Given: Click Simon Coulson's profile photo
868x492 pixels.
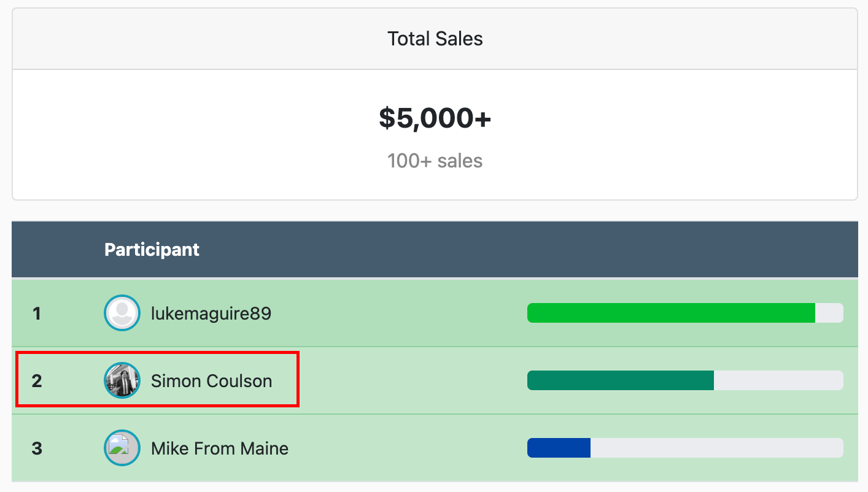Looking at the screenshot, I should (x=122, y=381).
